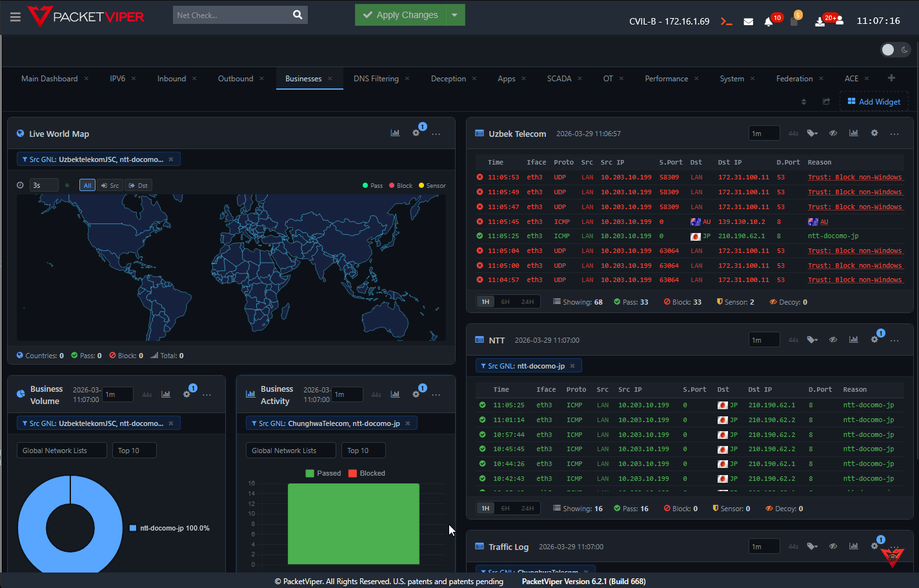Toggle the dark mode switch
919x588 pixels.
[895, 50]
